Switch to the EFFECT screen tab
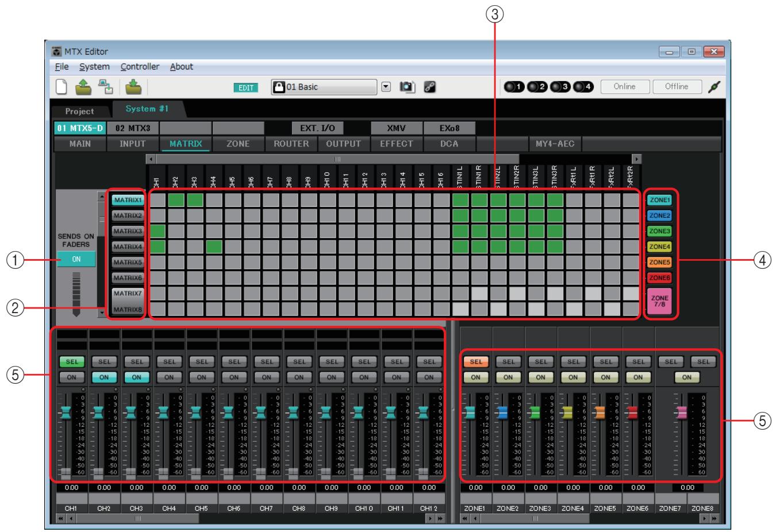Image resolution: width=775 pixels, height=532 pixels. click(396, 144)
